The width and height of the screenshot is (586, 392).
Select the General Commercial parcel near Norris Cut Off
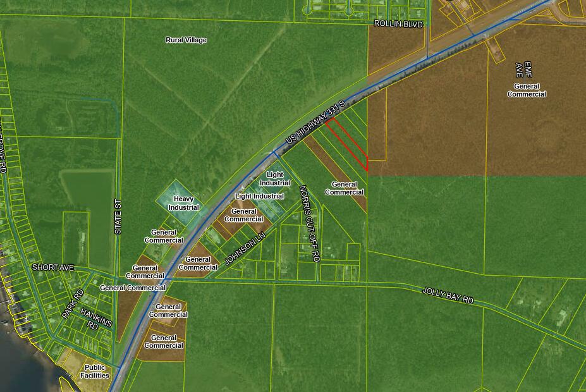345,189
